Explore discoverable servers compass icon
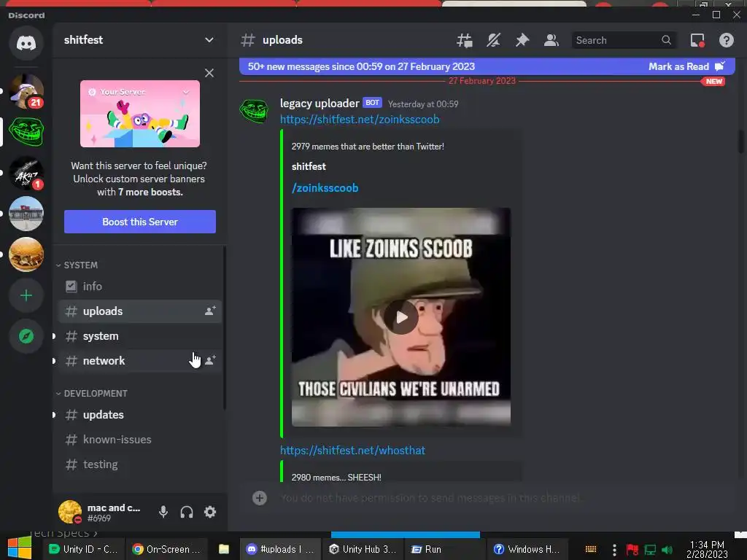Image resolution: width=747 pixels, height=560 pixels. [x=26, y=336]
